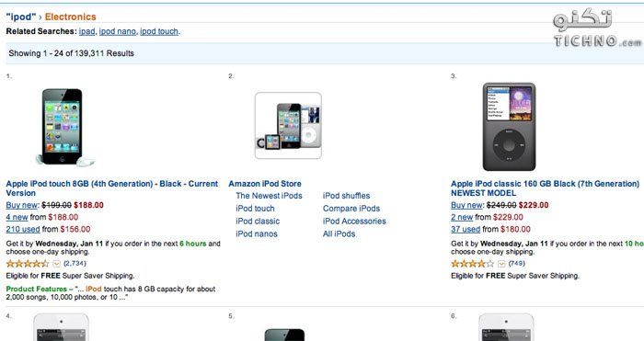
Task: Open Apple iPod touch 8GB title link
Action: [x=111, y=188]
